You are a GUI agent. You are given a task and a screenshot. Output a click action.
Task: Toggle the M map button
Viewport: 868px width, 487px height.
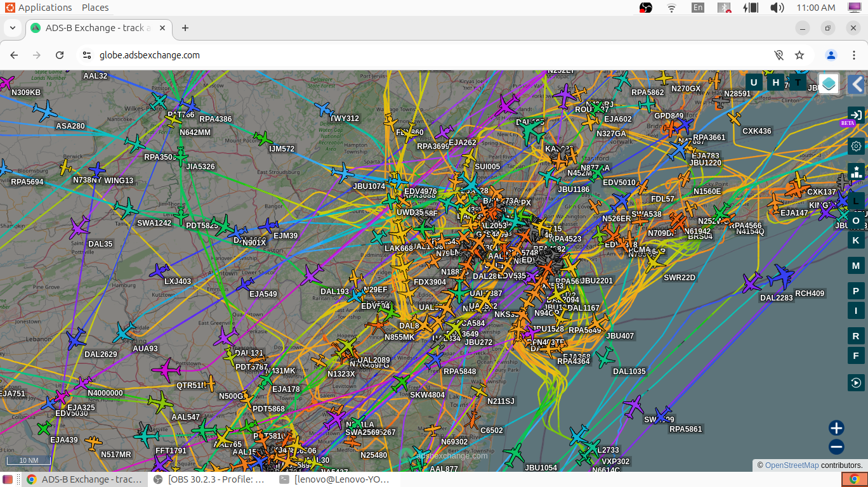click(856, 266)
